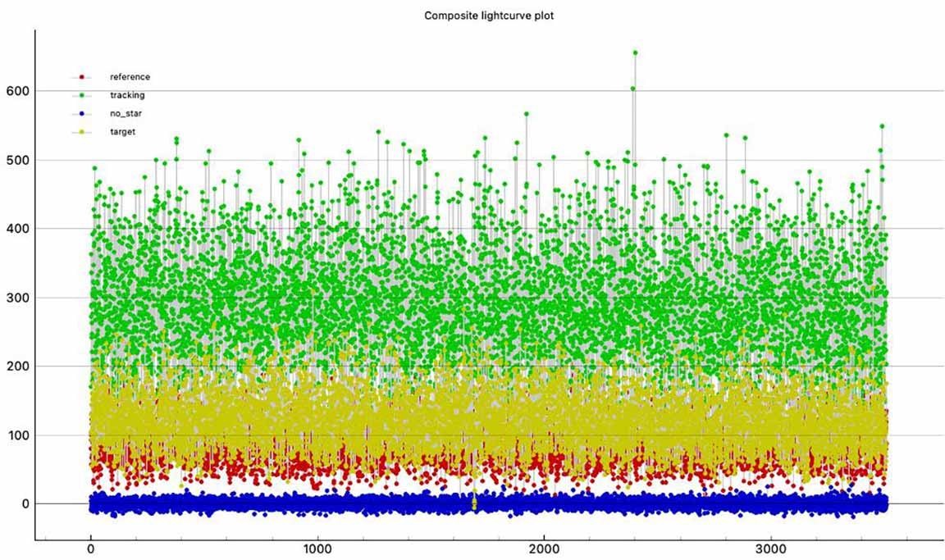Select the highest green tracking point above 600

[x=635, y=52]
